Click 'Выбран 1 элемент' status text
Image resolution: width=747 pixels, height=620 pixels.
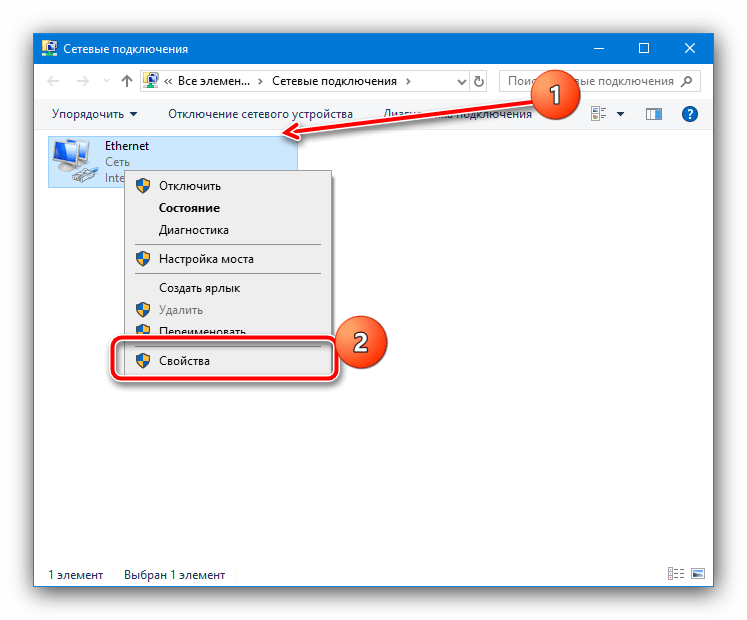pos(174,575)
